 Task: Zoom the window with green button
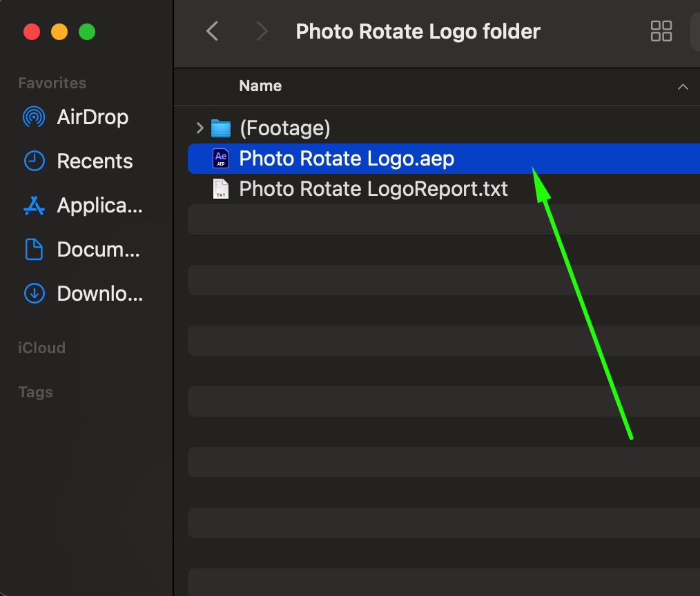tap(87, 32)
